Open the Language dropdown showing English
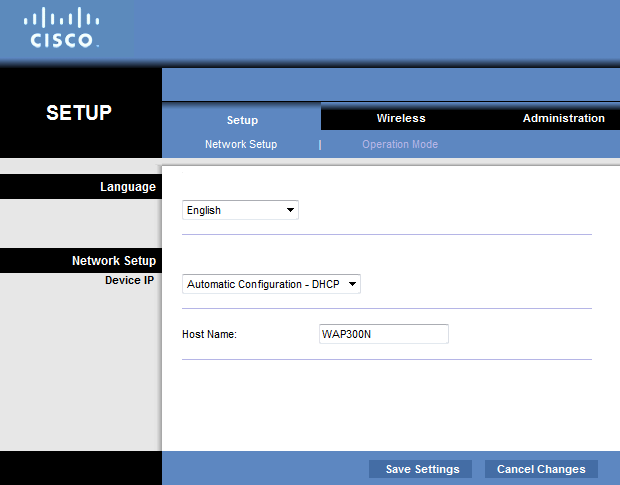This screenshot has width=620, height=485. pyautogui.click(x=240, y=210)
